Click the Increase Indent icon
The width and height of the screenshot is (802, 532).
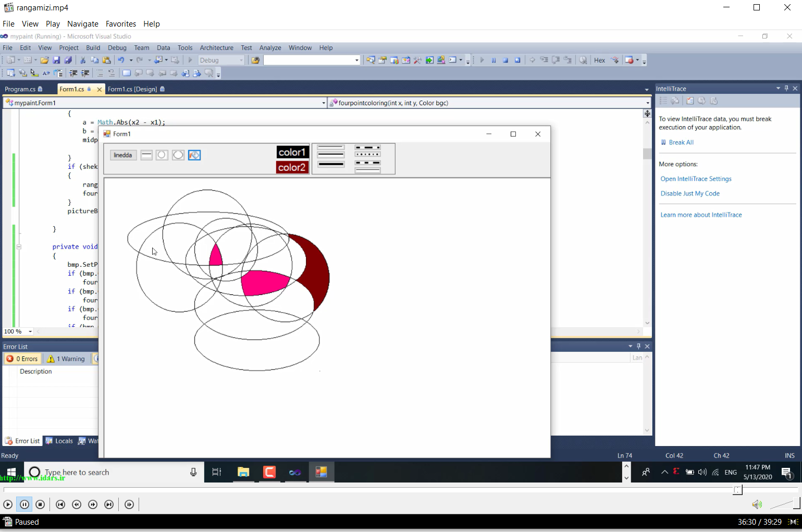85,73
